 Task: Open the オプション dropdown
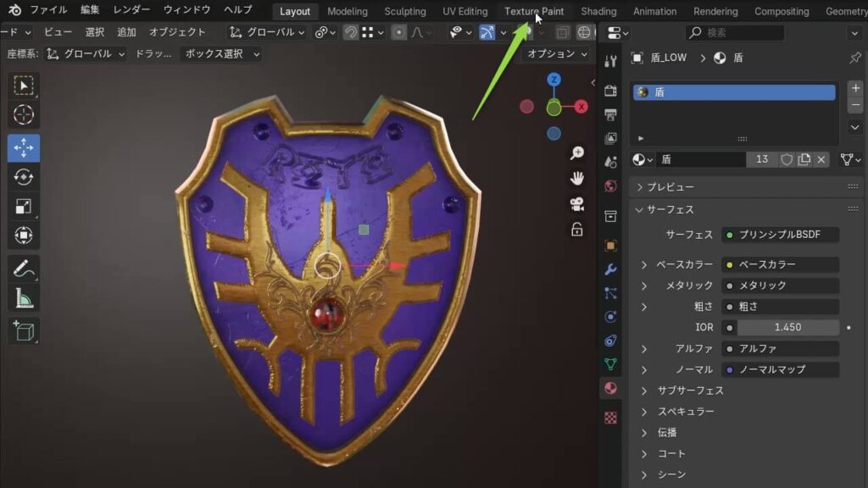[x=556, y=54]
